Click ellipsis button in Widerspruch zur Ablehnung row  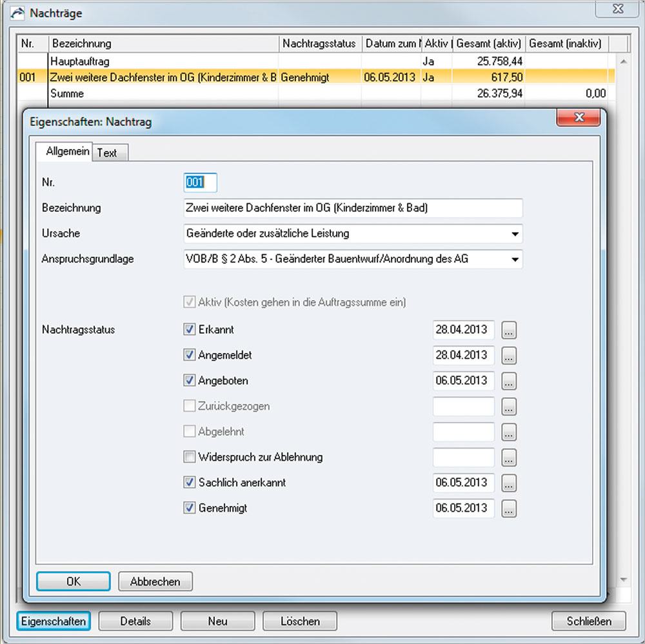click(x=509, y=458)
